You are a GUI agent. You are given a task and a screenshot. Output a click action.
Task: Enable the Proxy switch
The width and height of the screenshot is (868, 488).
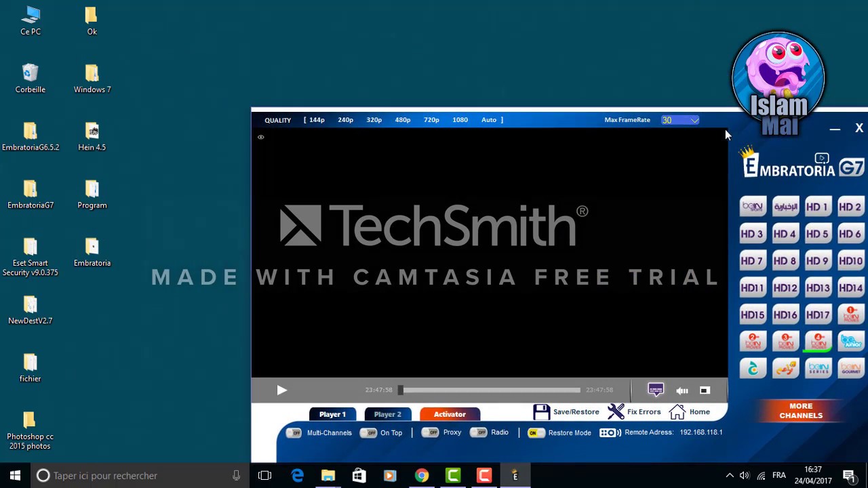(x=430, y=432)
